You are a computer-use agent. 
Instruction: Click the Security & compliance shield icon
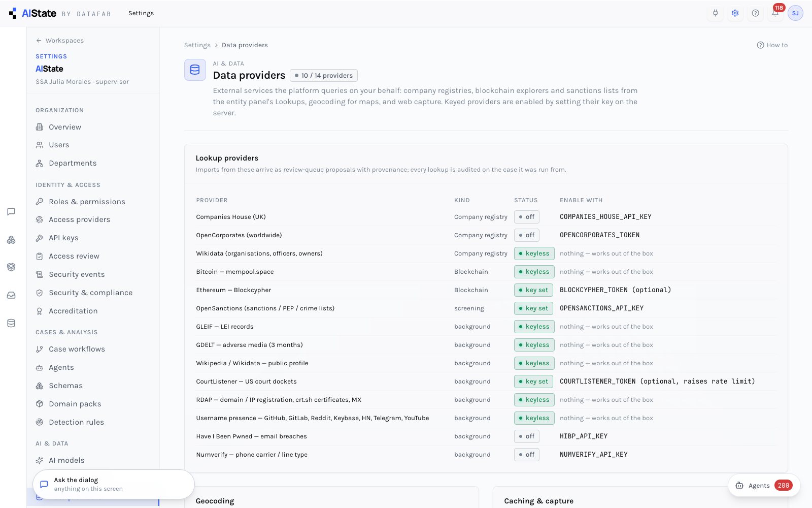click(x=40, y=293)
